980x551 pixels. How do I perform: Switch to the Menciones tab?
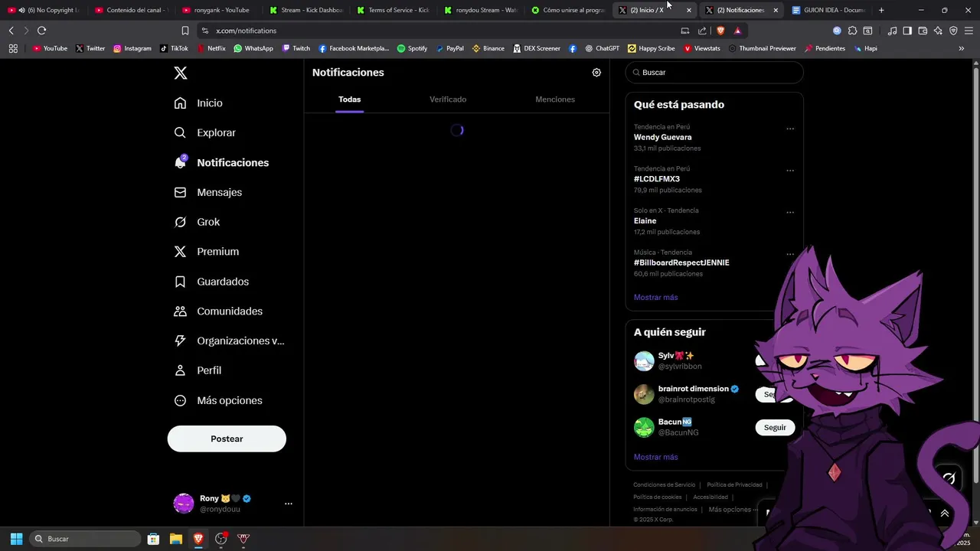coord(555,99)
